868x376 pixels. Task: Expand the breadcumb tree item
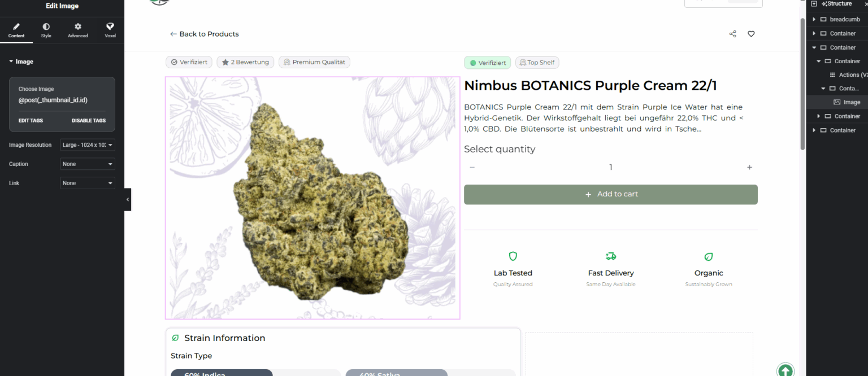[814, 19]
